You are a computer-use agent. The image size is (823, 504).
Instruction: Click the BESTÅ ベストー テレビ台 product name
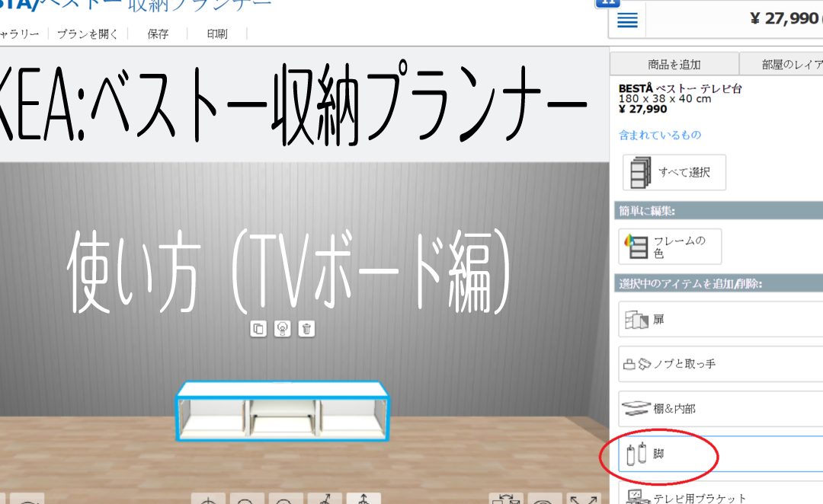680,88
